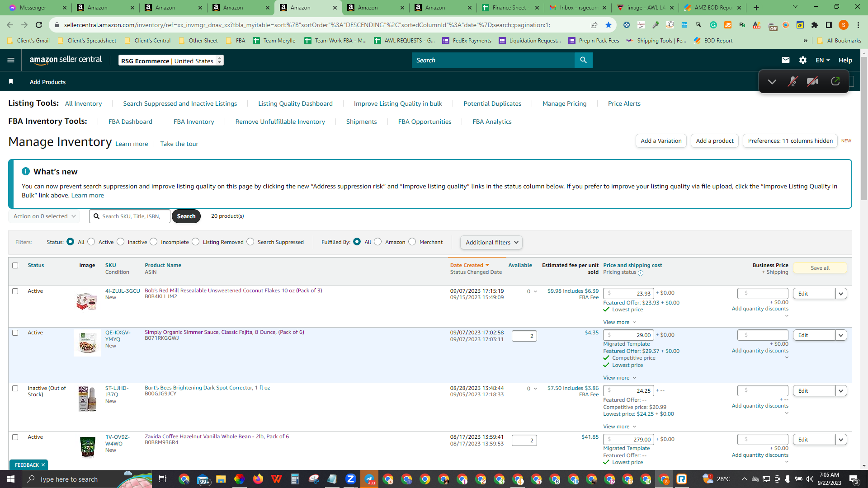868x488 pixels.
Task: Open Preferences 11 columns hidden
Action: click(790, 141)
